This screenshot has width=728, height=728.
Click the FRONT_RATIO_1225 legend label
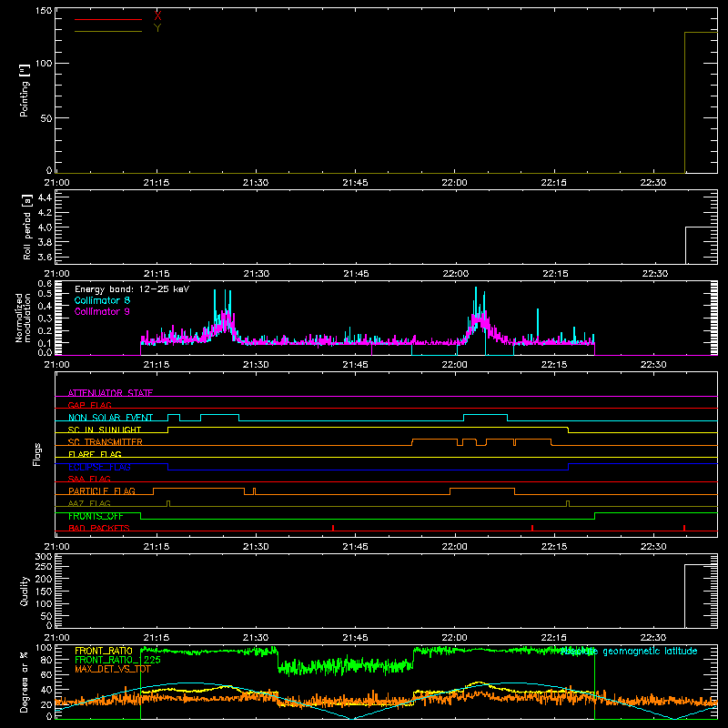(x=118, y=660)
